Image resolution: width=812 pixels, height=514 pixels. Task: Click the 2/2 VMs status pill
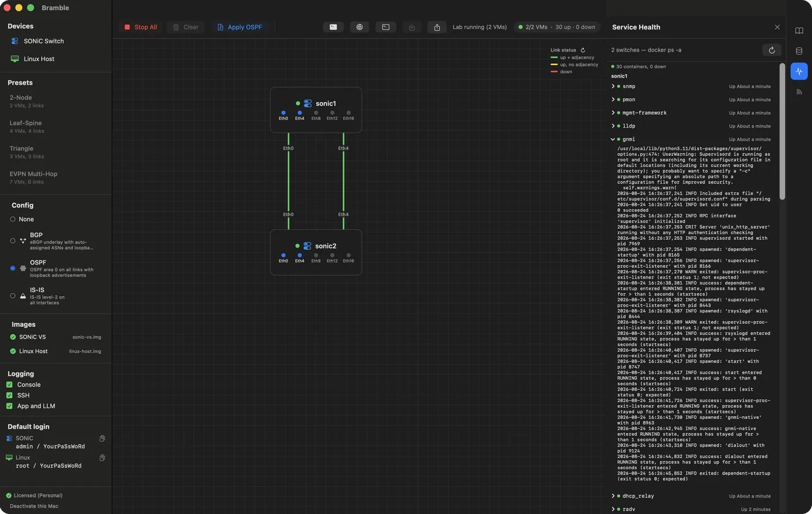click(x=557, y=27)
